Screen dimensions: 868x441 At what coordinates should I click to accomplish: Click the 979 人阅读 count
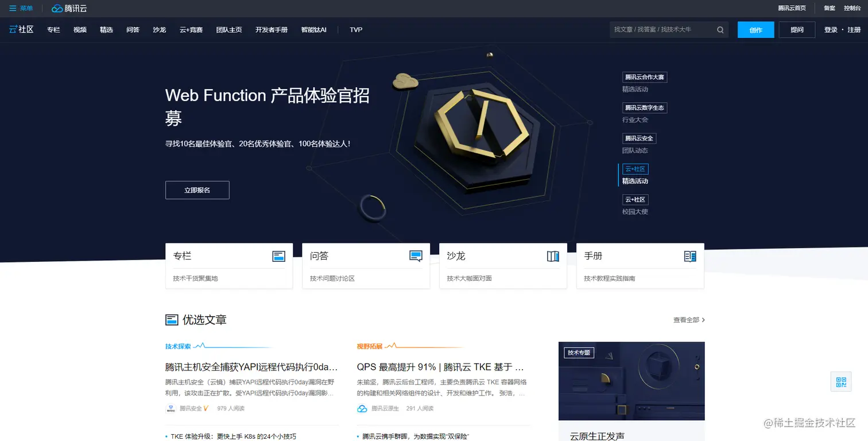pyautogui.click(x=231, y=408)
